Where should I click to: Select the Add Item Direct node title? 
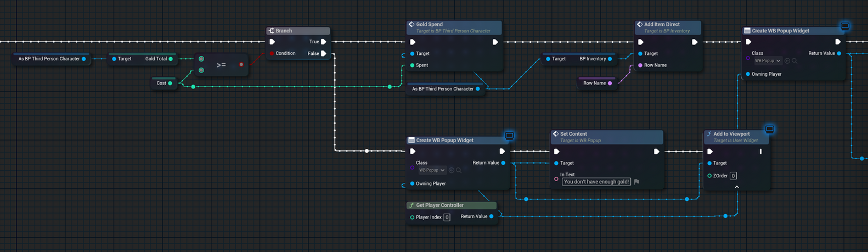coord(662,24)
